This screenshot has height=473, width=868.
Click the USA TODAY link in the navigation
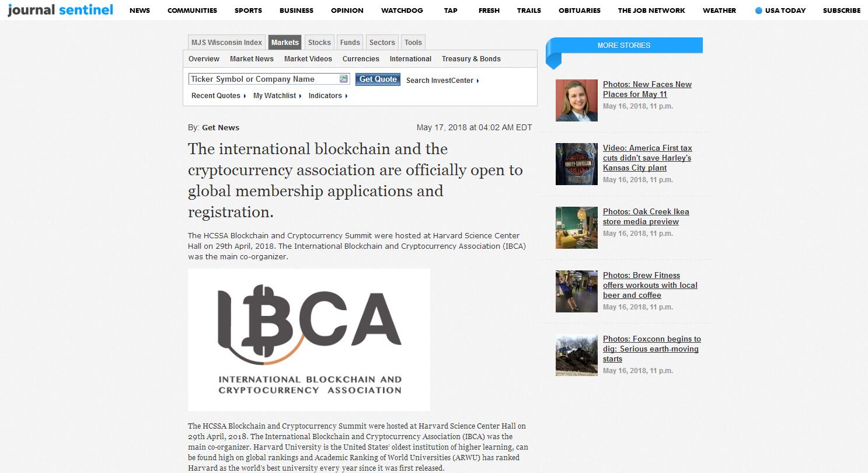tap(780, 11)
